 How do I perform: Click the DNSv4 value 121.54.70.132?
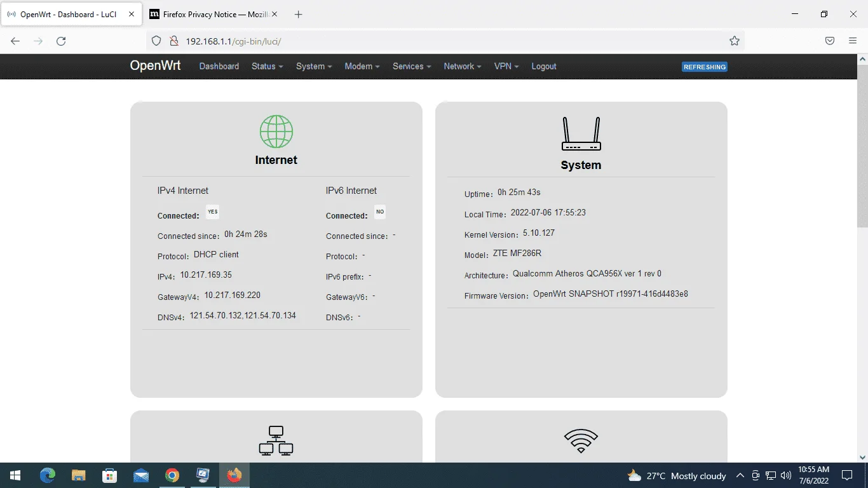[215, 316]
